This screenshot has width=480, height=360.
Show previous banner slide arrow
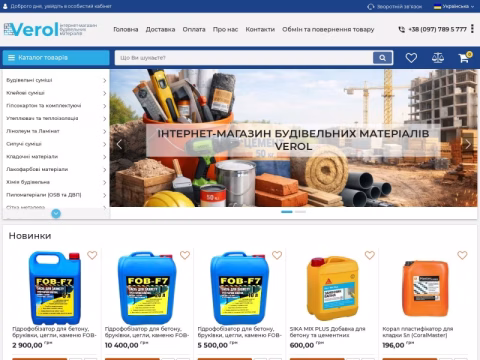(119, 144)
